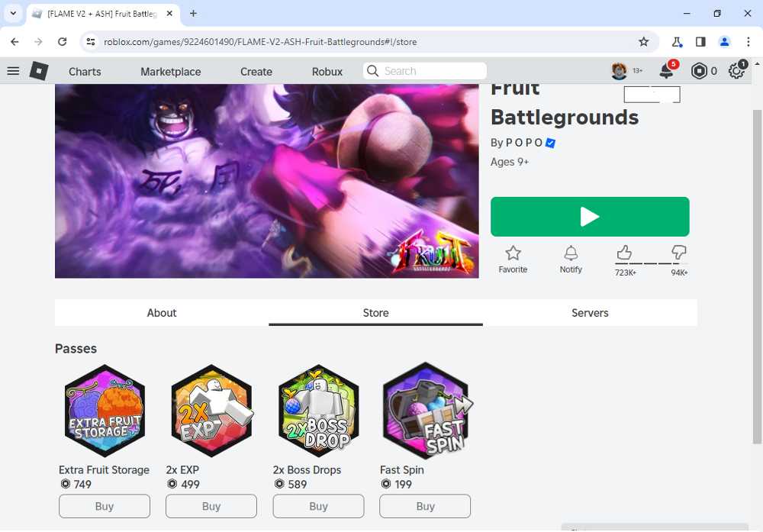
Task: Open the Robux balance icon
Action: click(699, 71)
